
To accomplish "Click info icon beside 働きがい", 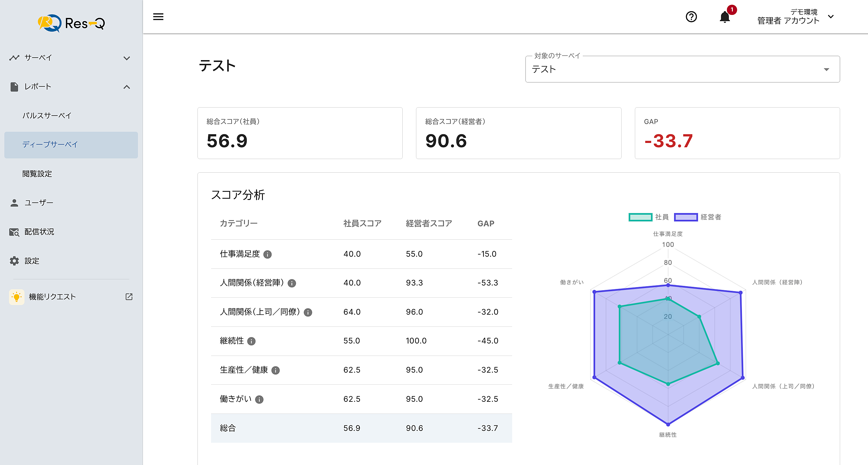I will 259,400.
